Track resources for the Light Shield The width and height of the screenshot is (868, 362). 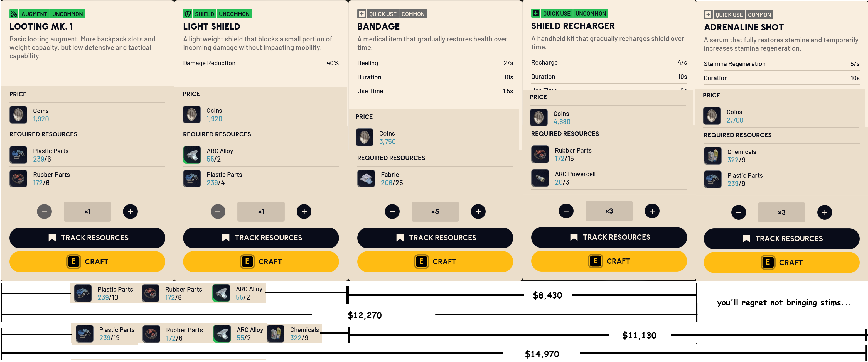(x=261, y=238)
